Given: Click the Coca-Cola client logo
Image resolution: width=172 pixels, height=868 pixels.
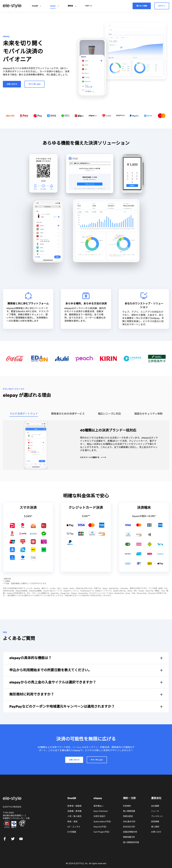Looking at the screenshot, I should [x=15, y=358].
